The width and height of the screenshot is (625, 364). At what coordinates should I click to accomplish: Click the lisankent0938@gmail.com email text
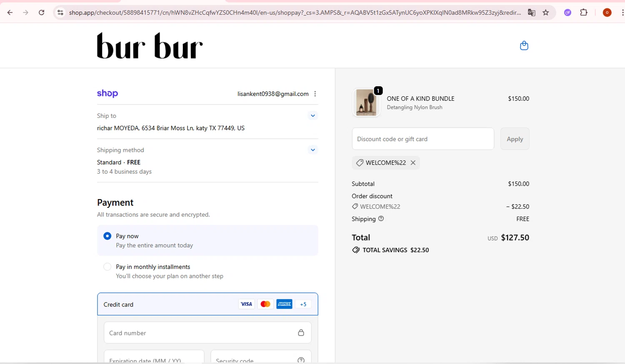(273, 94)
